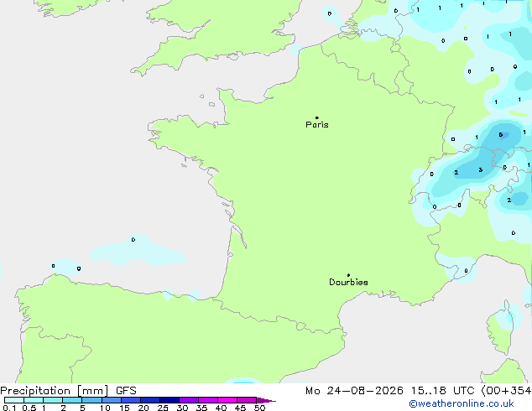The height and width of the screenshot is (411, 532).
Task: Click the Dourbies location label
Action: click(348, 282)
